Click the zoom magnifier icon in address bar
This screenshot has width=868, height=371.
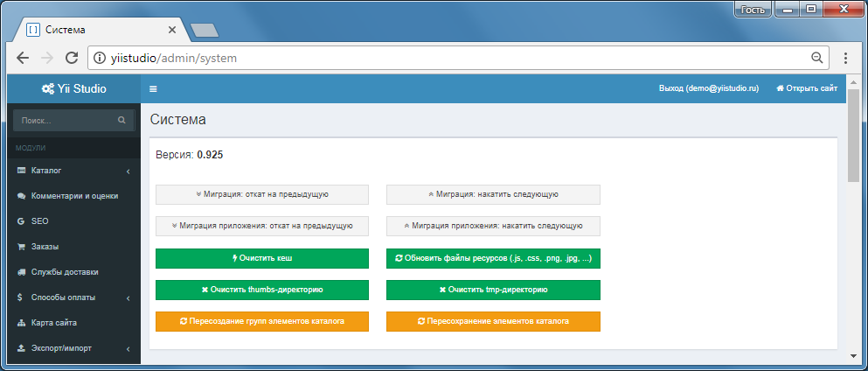[x=816, y=58]
